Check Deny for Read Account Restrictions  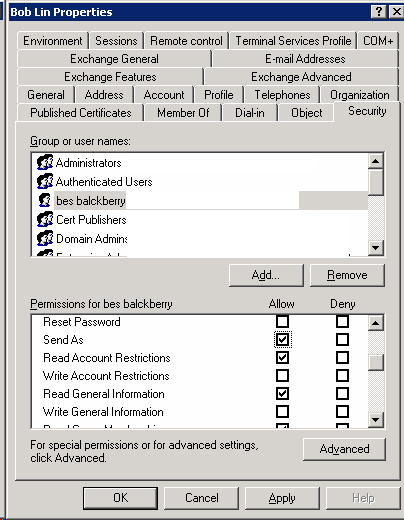tap(342, 358)
